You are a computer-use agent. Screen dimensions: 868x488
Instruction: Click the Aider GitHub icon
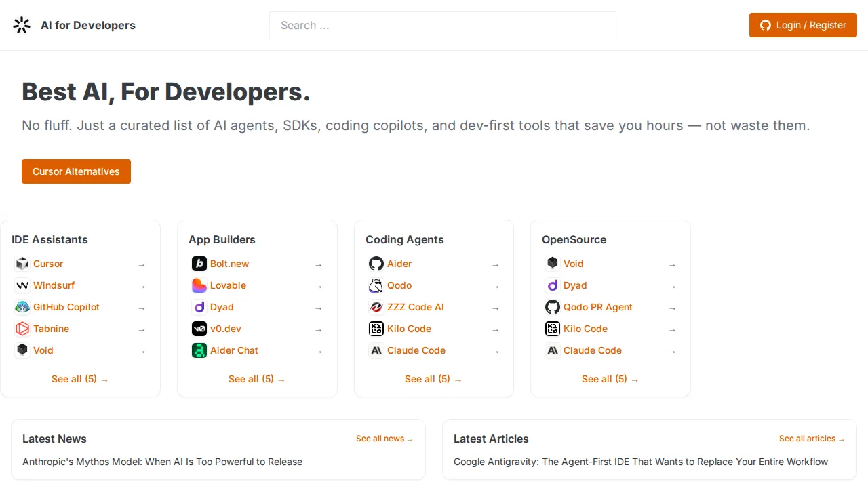376,264
